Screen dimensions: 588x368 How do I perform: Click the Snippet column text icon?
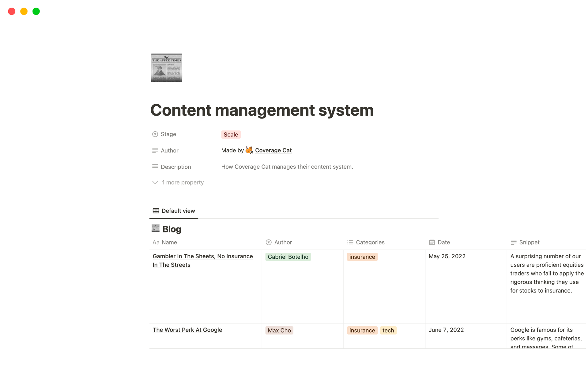pos(514,242)
